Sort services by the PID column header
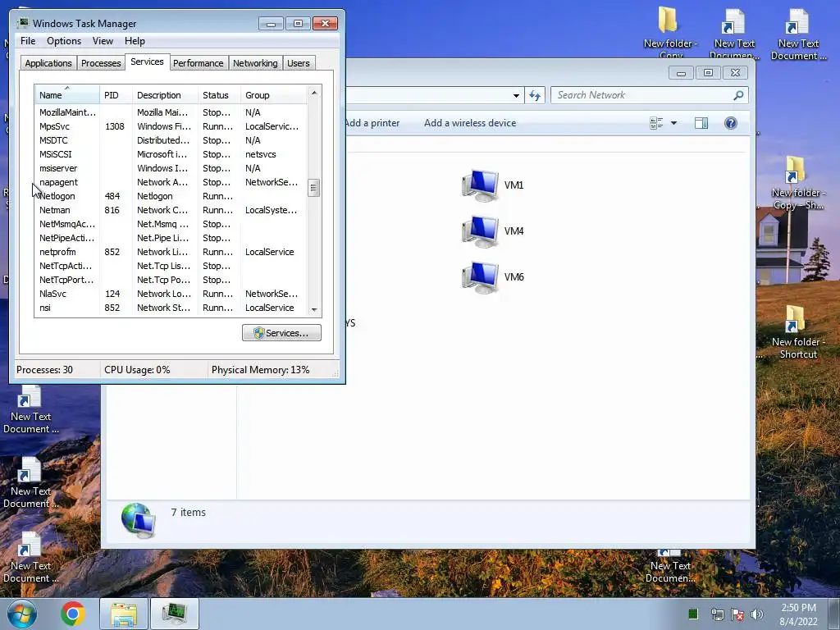Viewport: 840px width, 630px height. (x=116, y=95)
